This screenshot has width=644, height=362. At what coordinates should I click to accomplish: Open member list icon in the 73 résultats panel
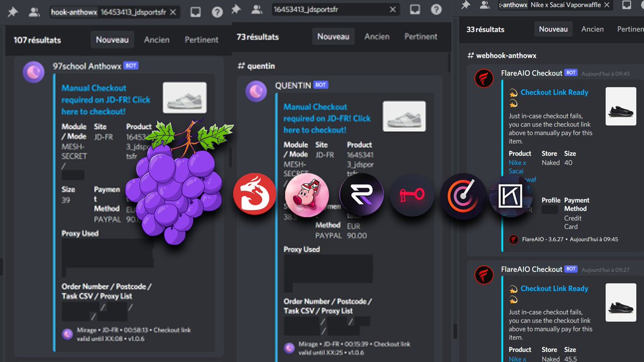(x=257, y=9)
